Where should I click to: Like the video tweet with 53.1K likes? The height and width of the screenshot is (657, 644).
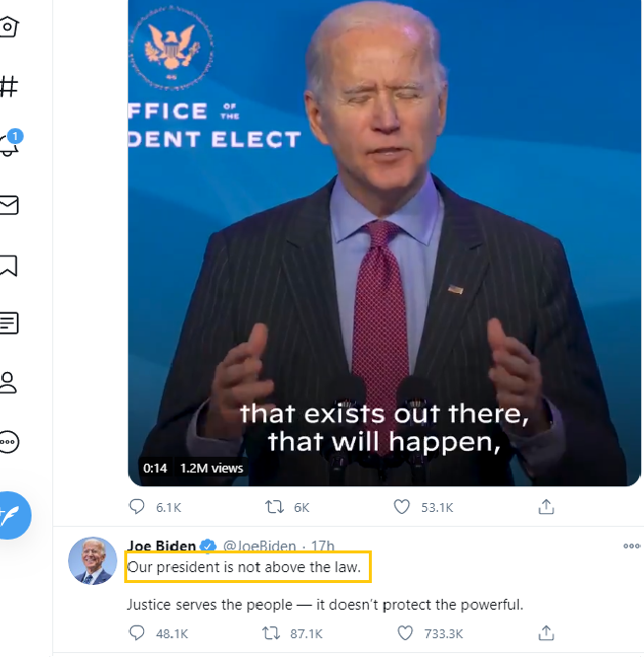[x=402, y=507]
